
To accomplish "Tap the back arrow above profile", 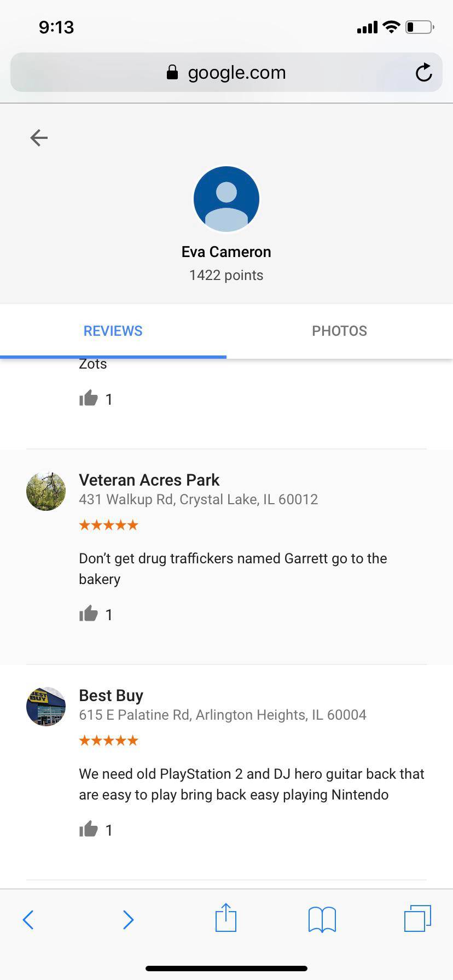I will point(39,138).
